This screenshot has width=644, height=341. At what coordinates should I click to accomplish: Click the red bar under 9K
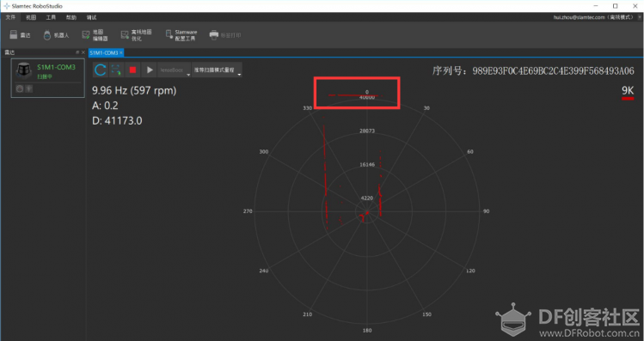[x=628, y=99]
